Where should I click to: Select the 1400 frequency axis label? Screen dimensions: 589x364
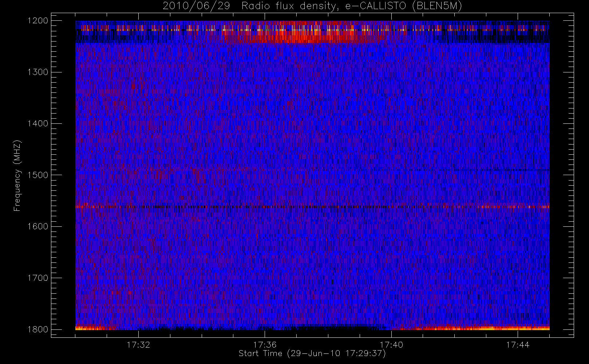coord(38,124)
